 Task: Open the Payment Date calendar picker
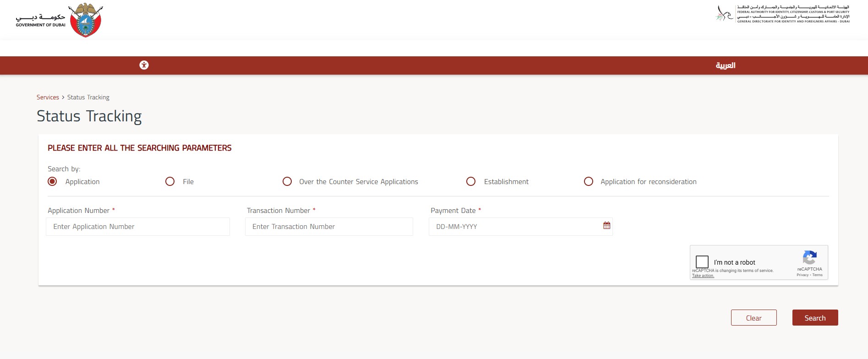607,226
